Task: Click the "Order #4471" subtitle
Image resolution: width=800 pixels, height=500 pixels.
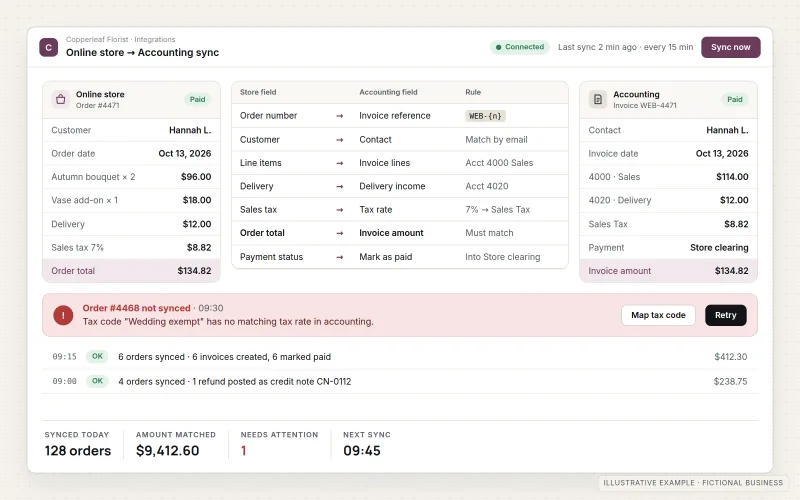Action: (x=97, y=106)
